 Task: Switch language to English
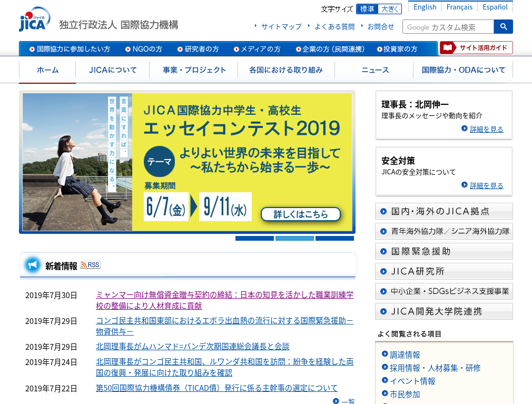pyautogui.click(x=425, y=7)
